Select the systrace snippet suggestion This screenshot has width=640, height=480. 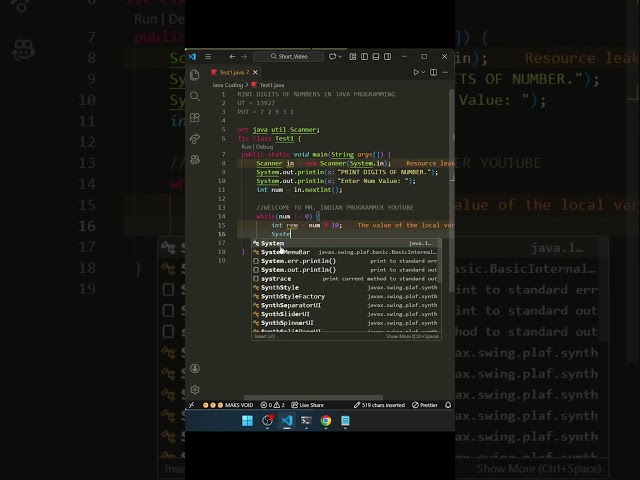click(x=346, y=279)
